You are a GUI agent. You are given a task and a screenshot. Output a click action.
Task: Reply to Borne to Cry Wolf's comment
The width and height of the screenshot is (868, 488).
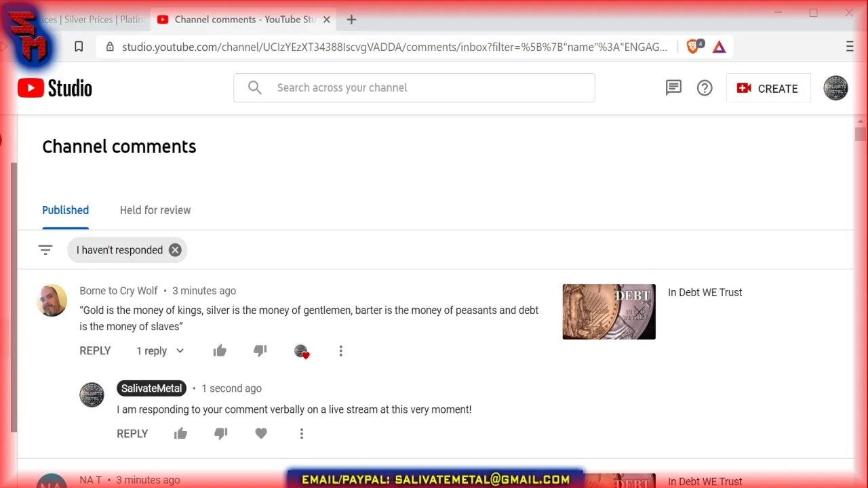click(95, 350)
